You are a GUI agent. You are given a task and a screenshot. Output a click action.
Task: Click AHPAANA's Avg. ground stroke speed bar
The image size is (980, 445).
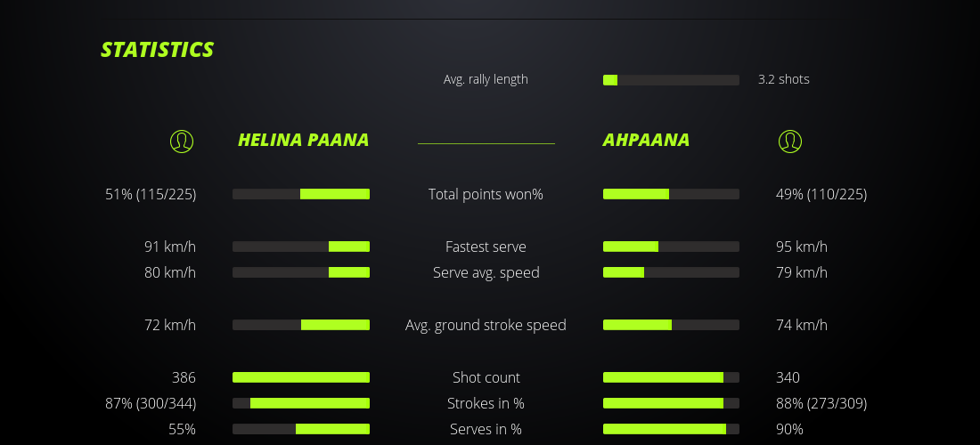coord(671,325)
